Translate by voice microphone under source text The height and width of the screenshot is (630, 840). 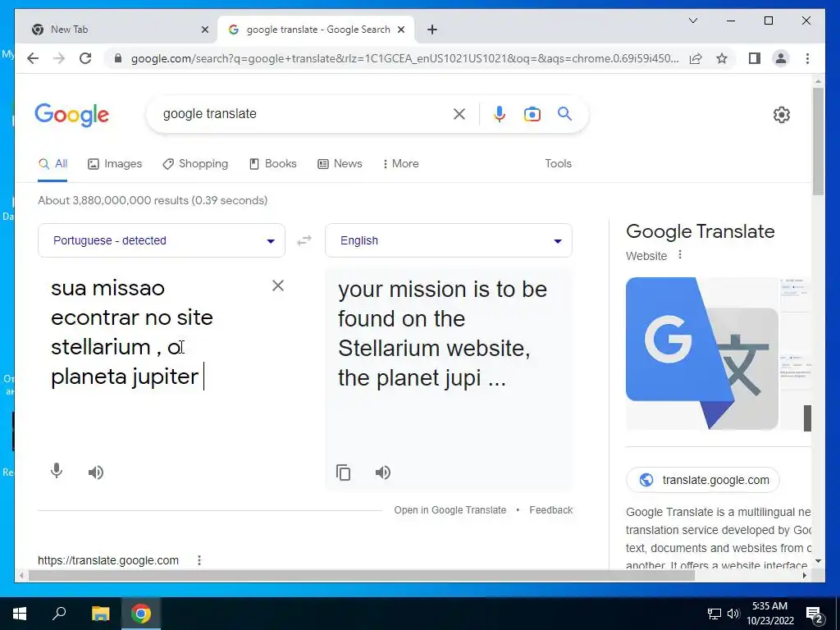pos(57,471)
